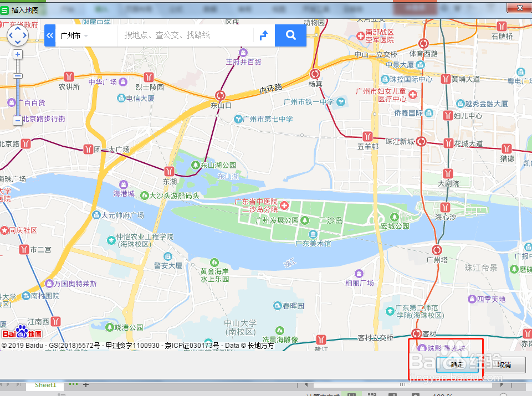Click the 团一大广场 metro station icon
Image resolution: width=532 pixels, height=396 pixels.
[x=88, y=149]
